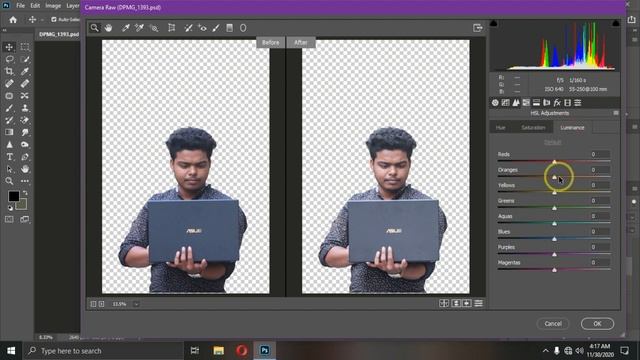The height and width of the screenshot is (360, 640).
Task: Toggle Auto-Select checkbox in options bar
Action: point(54,20)
